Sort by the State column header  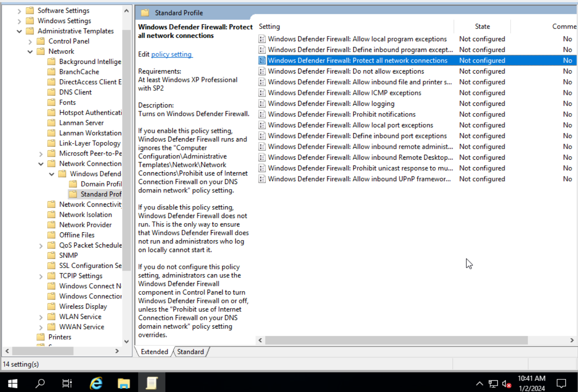(x=482, y=26)
